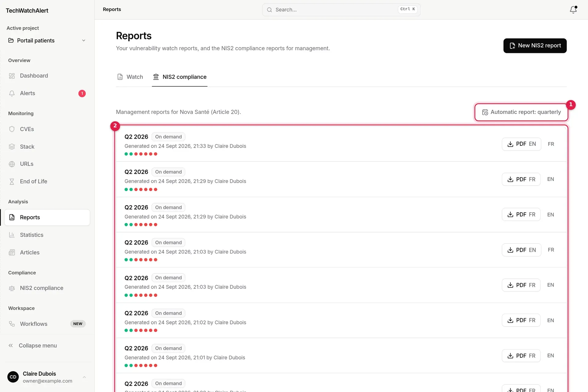The width and height of the screenshot is (588, 392).
Task: Select EN language for the 21:02 report
Action: point(550,320)
